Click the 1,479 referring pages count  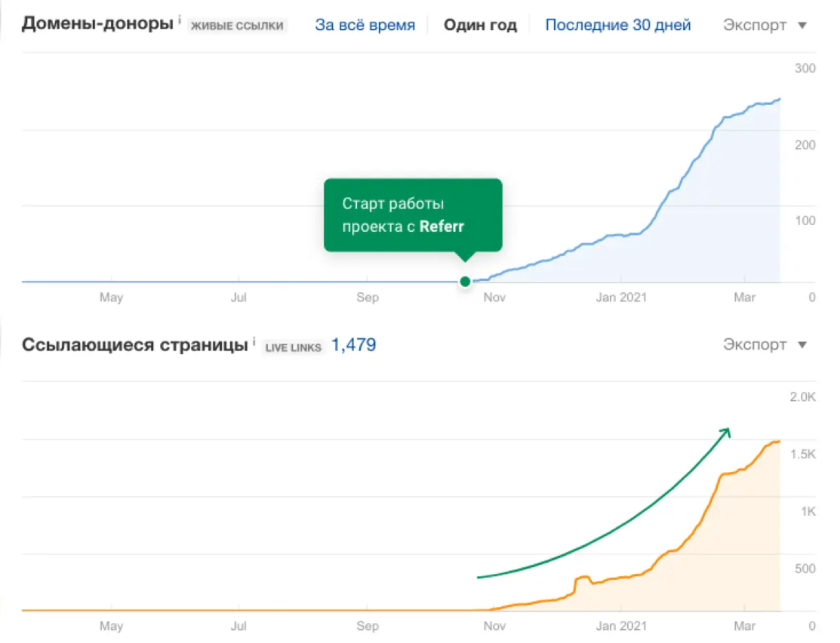(x=354, y=345)
